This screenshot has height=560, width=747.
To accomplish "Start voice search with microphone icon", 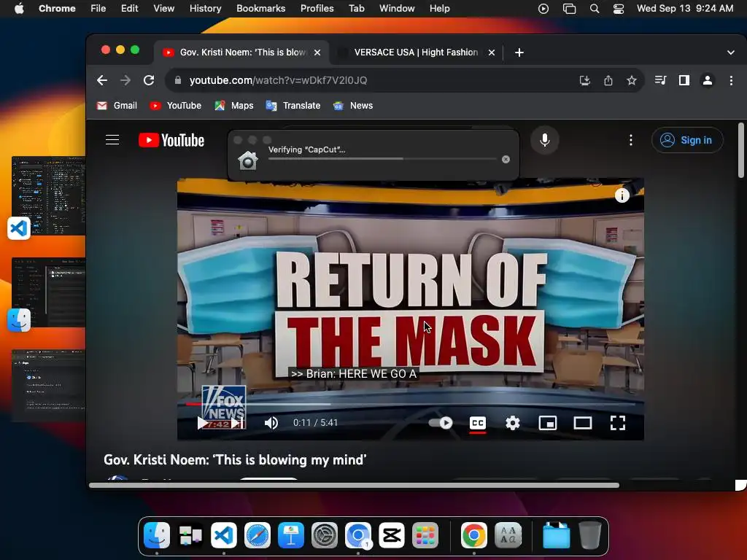I will pyautogui.click(x=544, y=140).
